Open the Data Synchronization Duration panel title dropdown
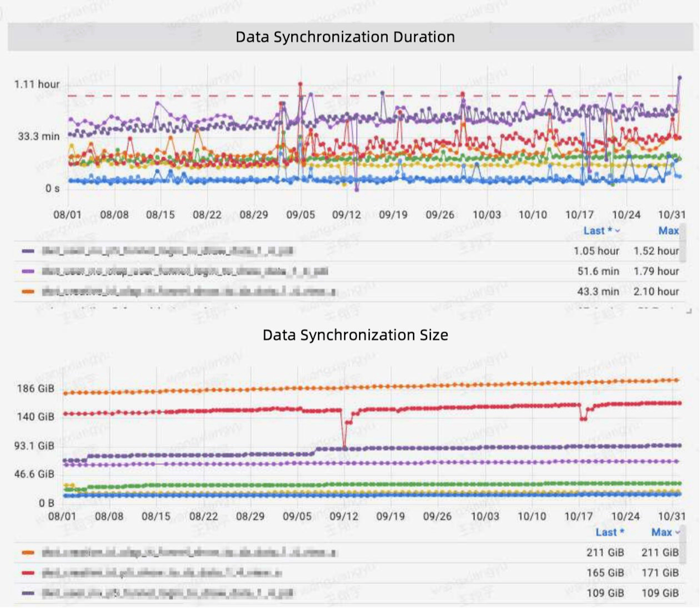 pos(345,36)
